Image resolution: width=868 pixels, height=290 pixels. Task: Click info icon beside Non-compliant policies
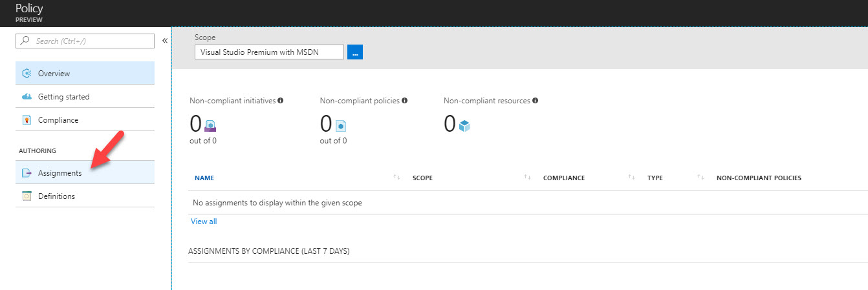[405, 101]
